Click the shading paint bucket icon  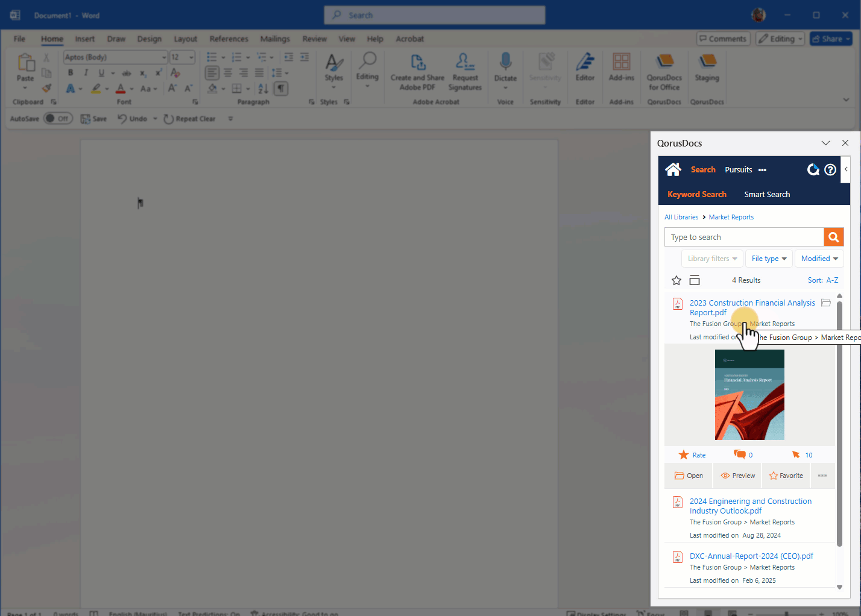click(212, 89)
